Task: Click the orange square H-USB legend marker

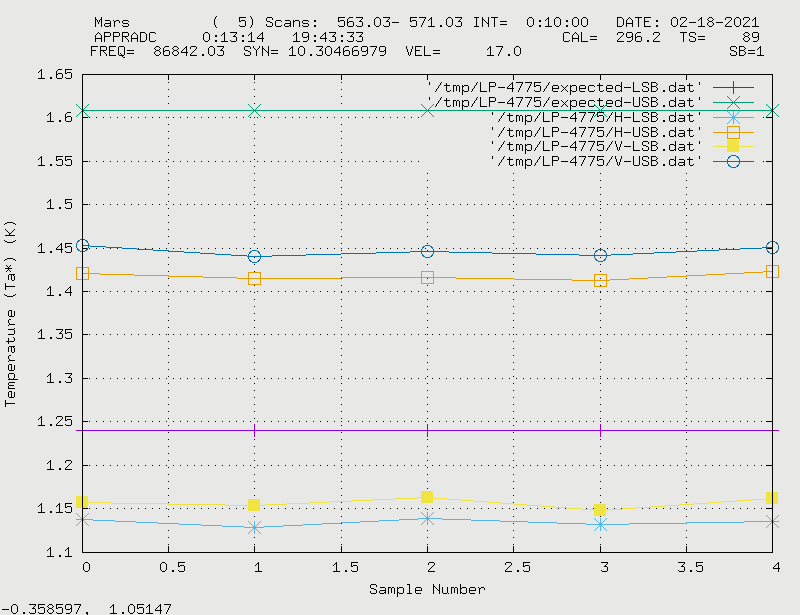Action: (x=733, y=132)
